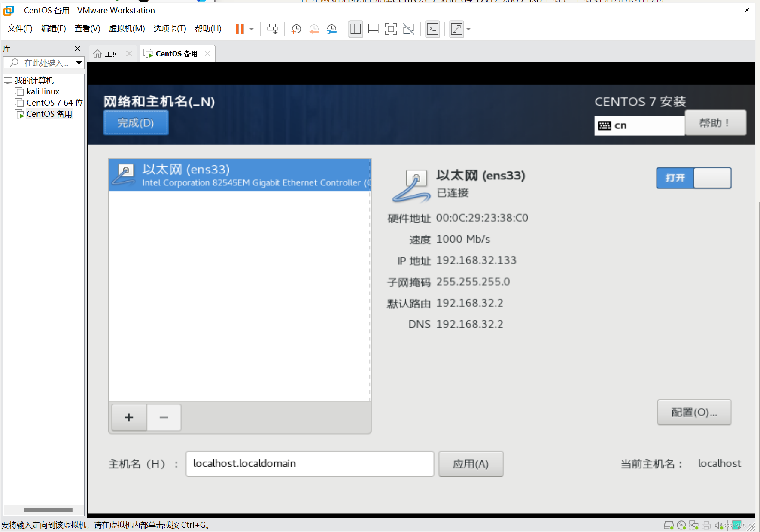
Task: Close the 主页 tab
Action: tap(129, 54)
